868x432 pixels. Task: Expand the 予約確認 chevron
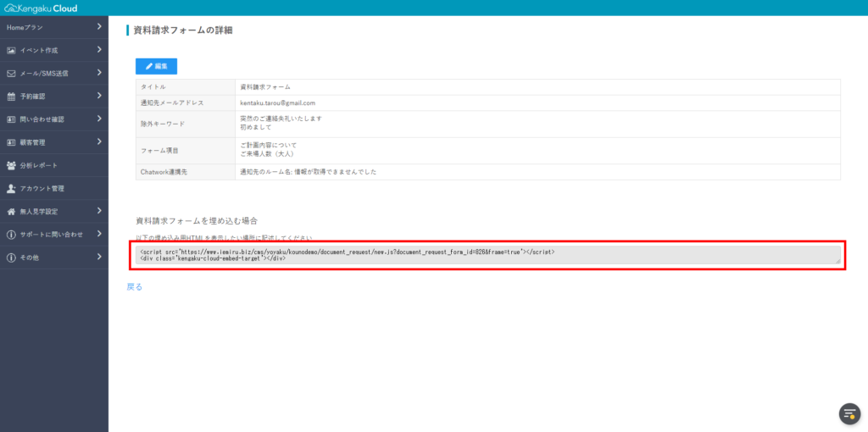click(99, 96)
